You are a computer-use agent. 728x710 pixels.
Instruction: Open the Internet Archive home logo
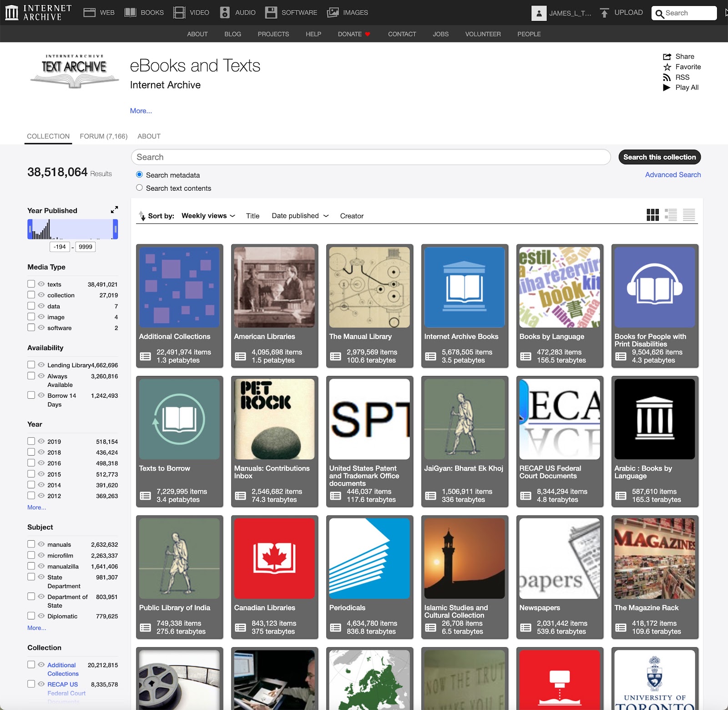tap(38, 12)
